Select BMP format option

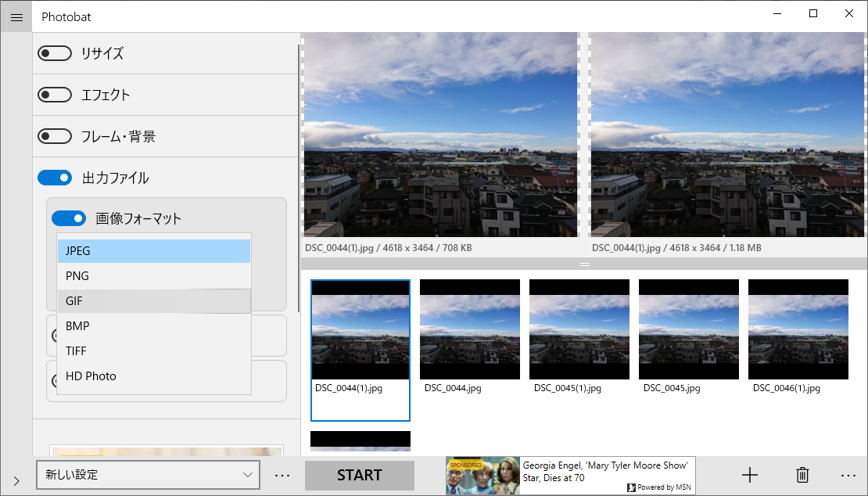pos(154,326)
